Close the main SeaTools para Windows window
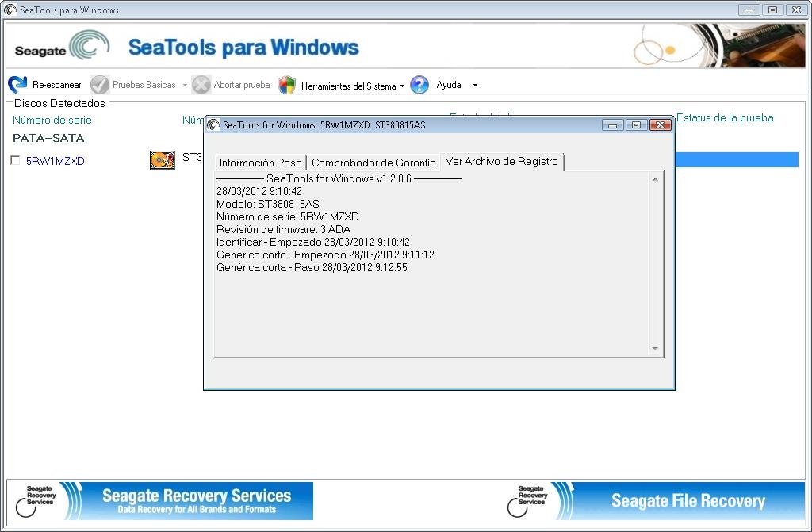The width and height of the screenshot is (812, 532). pyautogui.click(x=796, y=10)
